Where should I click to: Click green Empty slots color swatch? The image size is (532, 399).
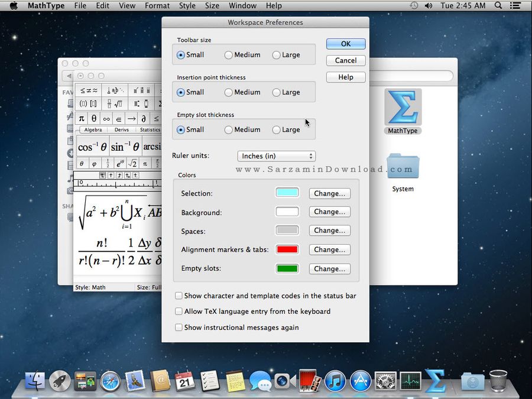click(287, 269)
